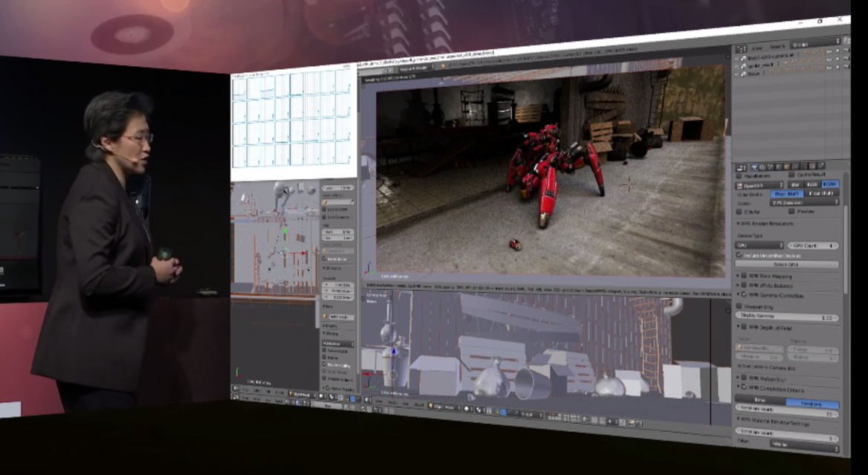
Task: Toggle selectability arrow on the spider_mech row
Action: click(838, 59)
